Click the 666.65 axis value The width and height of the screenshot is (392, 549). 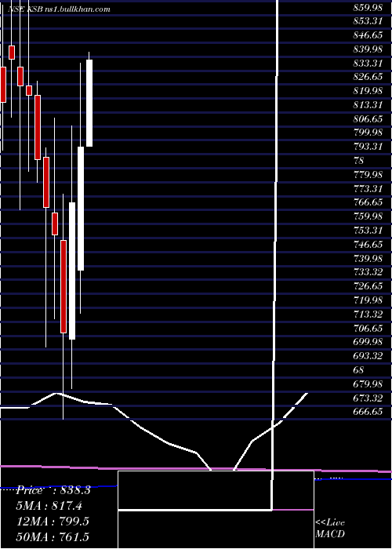pyautogui.click(x=368, y=412)
